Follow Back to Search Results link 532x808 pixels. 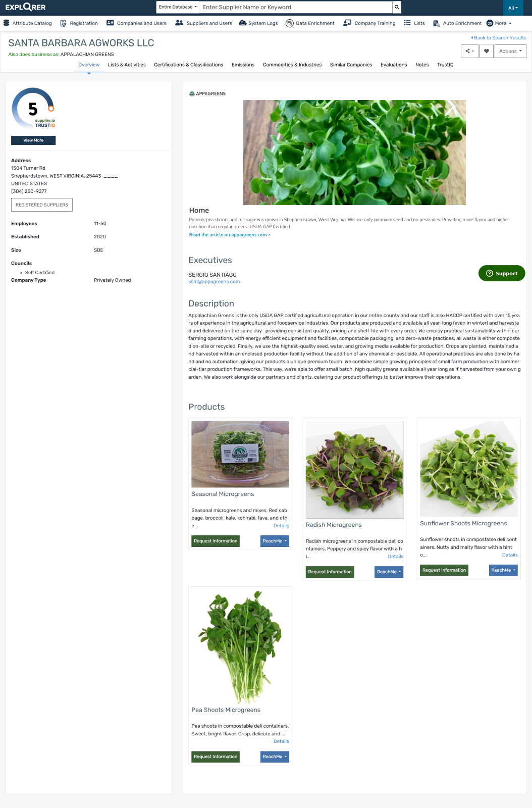point(499,38)
